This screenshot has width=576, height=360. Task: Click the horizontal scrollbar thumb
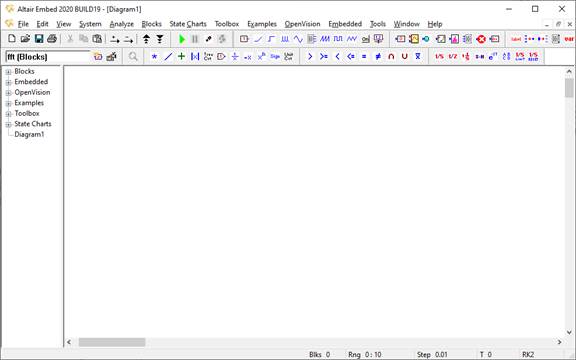(112, 342)
